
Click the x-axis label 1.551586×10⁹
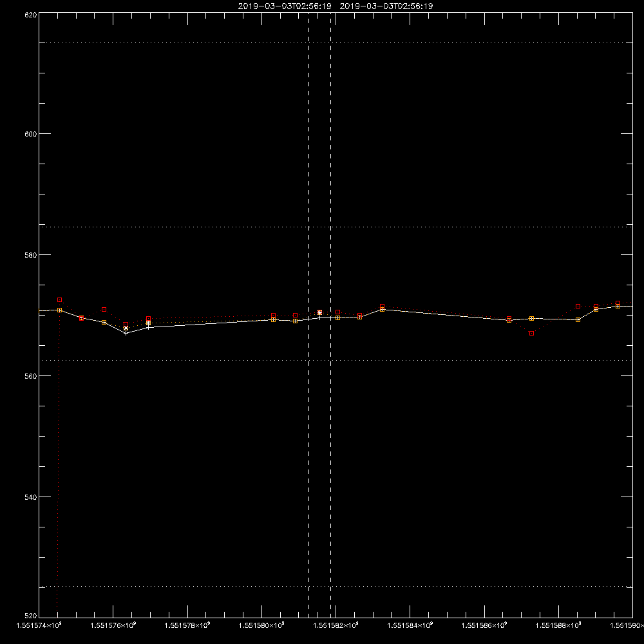484,625
